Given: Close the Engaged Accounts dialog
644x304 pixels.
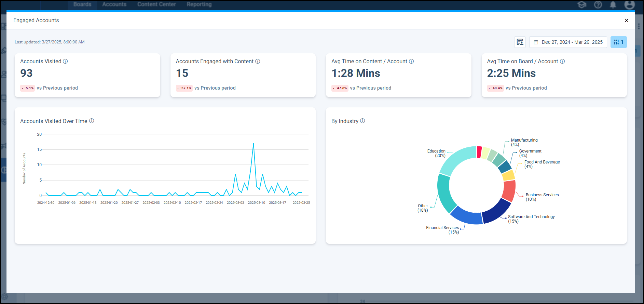Looking at the screenshot, I should click(626, 21).
